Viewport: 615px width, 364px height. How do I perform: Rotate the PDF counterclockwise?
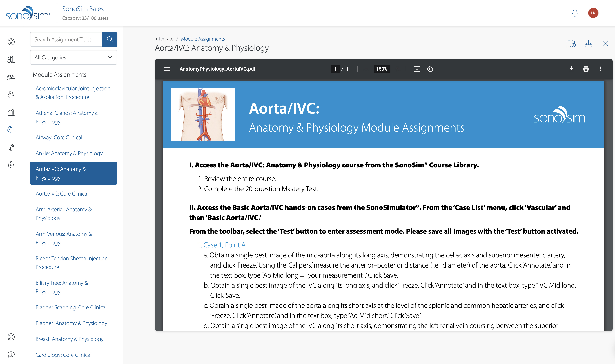tap(430, 69)
